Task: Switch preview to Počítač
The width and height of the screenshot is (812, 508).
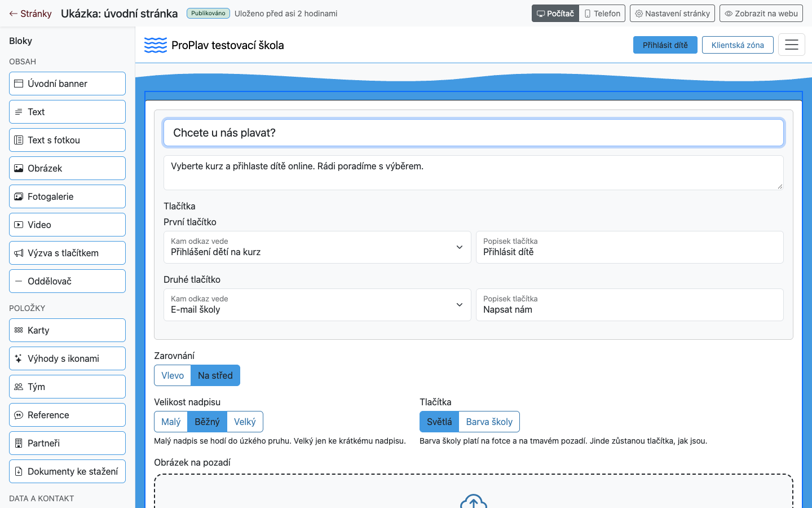Action: (x=555, y=14)
